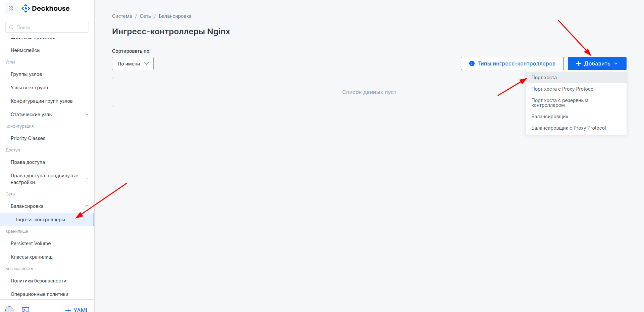Screen dimensions: 644x312
Task: Open 'Типы ингресс-контроллеров' info button
Action: [x=512, y=63]
